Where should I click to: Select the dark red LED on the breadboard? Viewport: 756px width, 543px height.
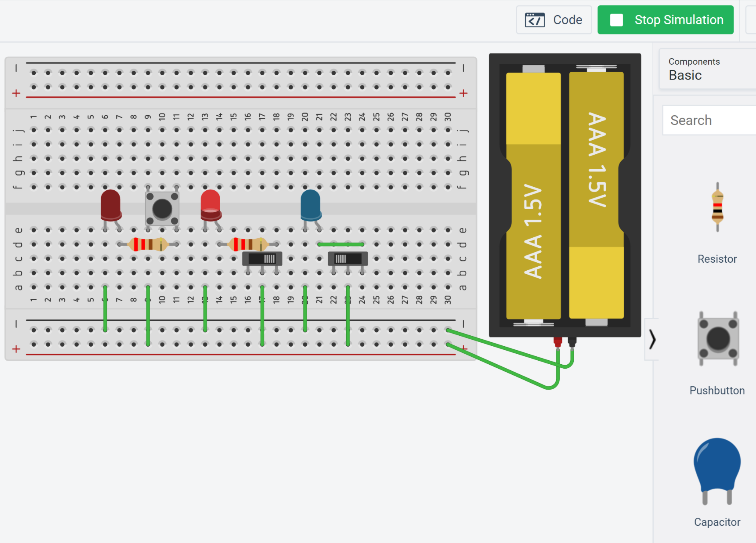click(x=110, y=205)
